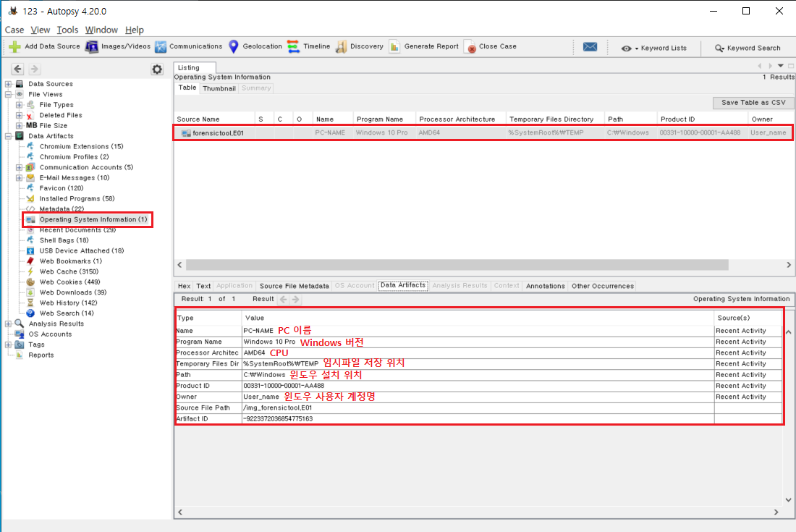Go to previous result arrow
Image resolution: width=796 pixels, height=532 pixels.
click(283, 300)
